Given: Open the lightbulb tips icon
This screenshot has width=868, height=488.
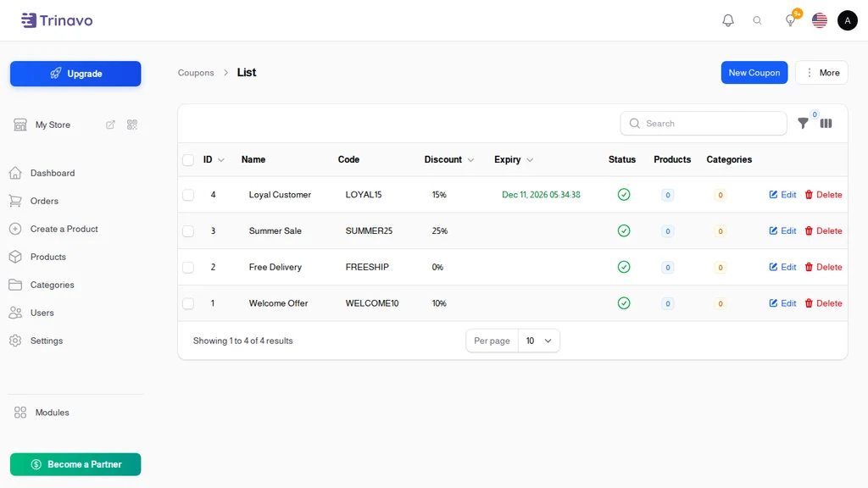Looking at the screenshot, I should (x=791, y=20).
